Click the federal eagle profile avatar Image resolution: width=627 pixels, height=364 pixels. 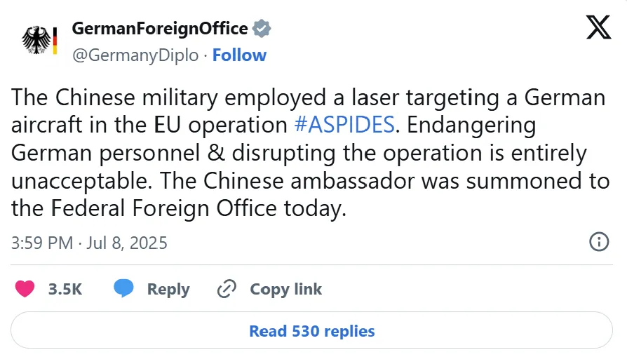[39, 40]
